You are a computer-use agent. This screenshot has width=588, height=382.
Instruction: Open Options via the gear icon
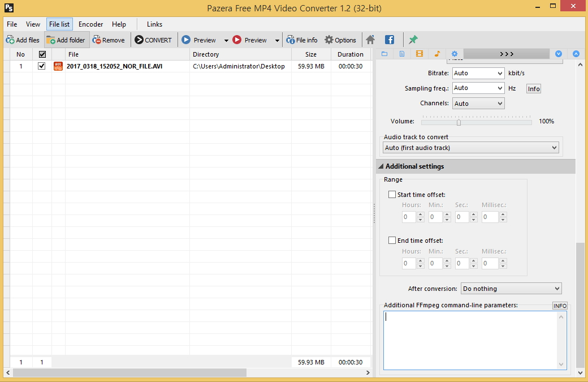[x=340, y=40]
